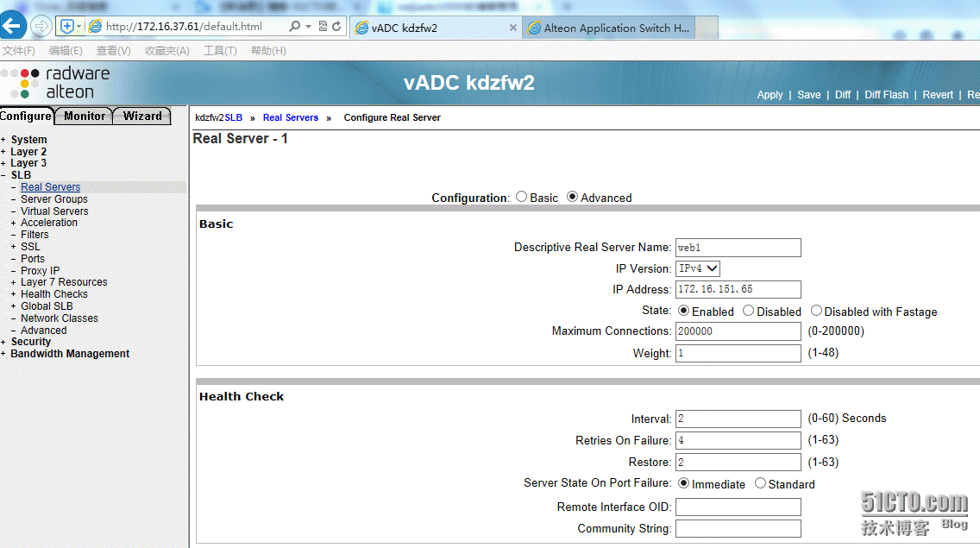Open Network Classes in the tree
The height and width of the screenshot is (548, 980).
(x=60, y=318)
